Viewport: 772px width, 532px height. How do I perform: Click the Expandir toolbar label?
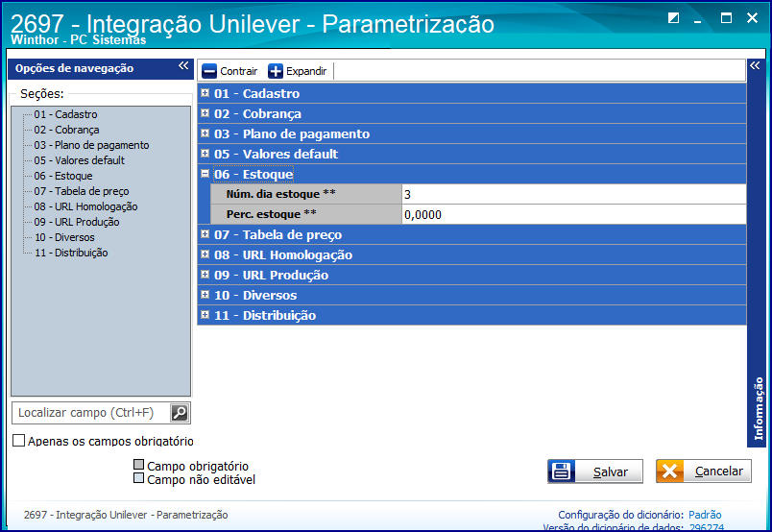pyautogui.click(x=306, y=71)
